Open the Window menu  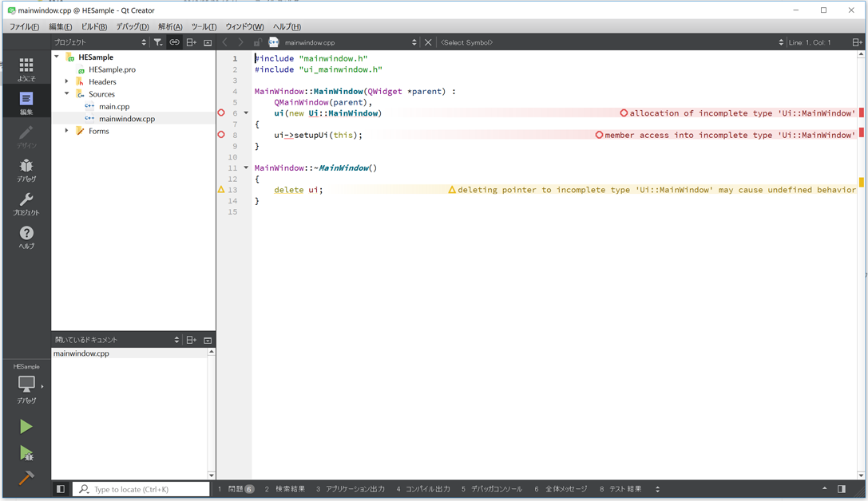(x=244, y=26)
